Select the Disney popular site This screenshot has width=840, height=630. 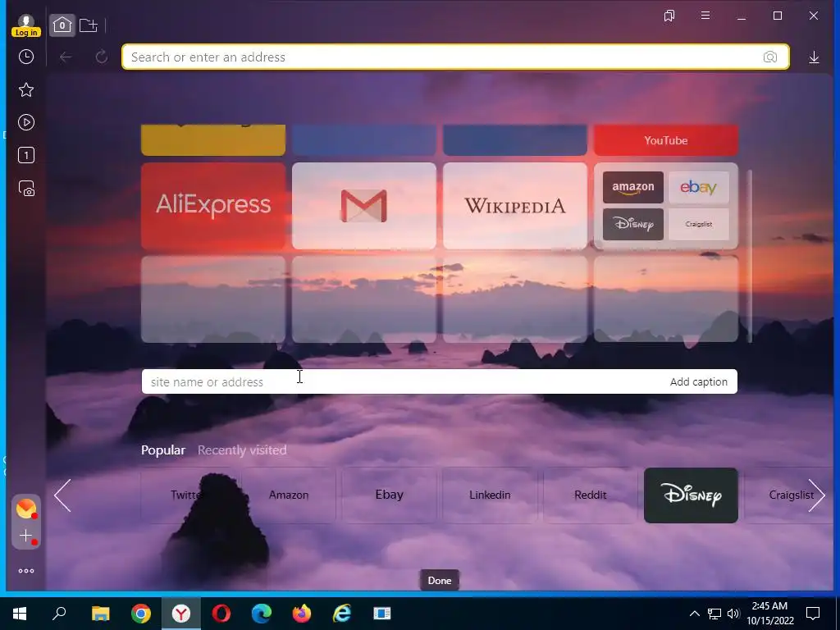[691, 495]
